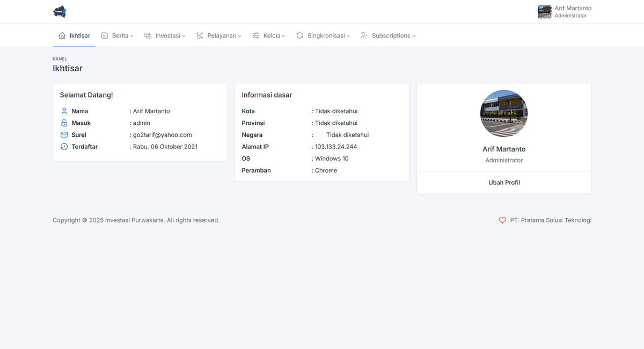Click the Windows 10 OS value
Image resolution: width=644 pixels, height=349 pixels.
coord(332,158)
